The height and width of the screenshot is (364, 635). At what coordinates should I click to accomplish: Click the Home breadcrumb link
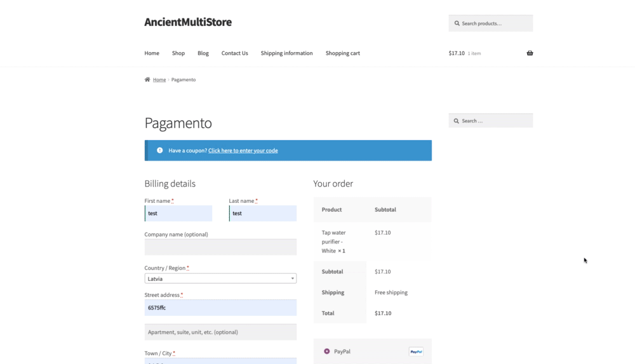tap(159, 80)
